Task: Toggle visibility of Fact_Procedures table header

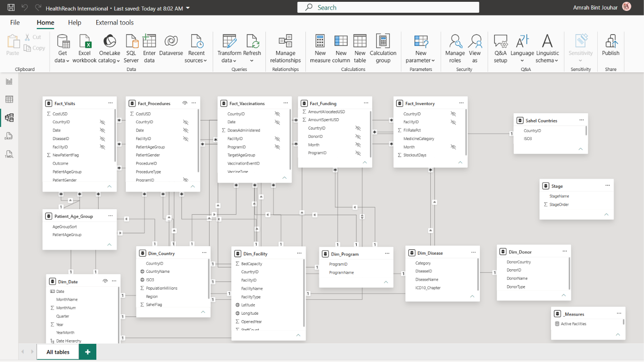Action: pyautogui.click(x=185, y=103)
